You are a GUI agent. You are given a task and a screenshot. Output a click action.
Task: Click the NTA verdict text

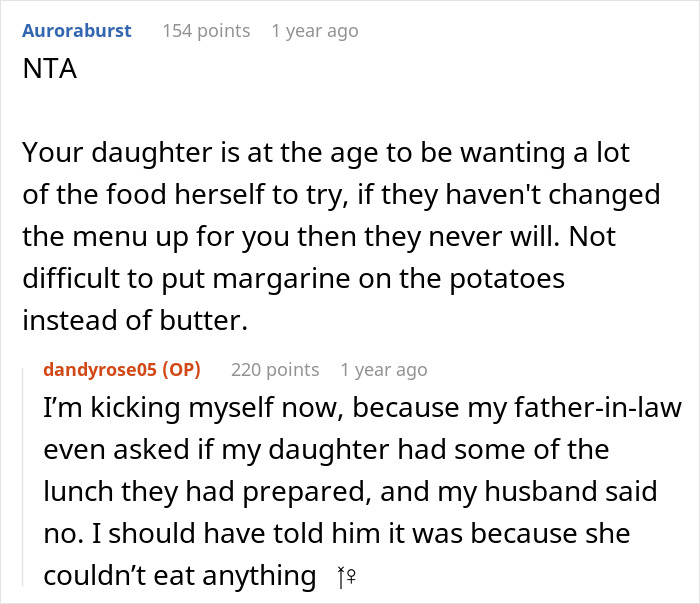[x=49, y=71]
